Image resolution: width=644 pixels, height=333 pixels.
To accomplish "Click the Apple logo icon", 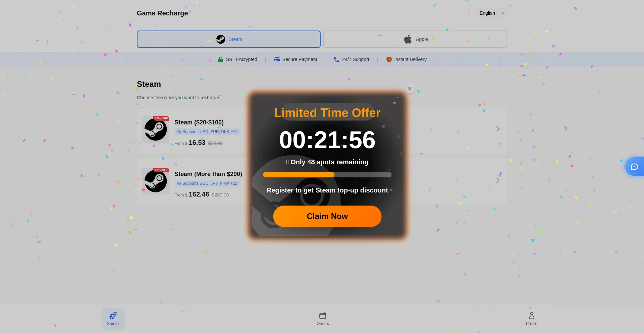I will (x=408, y=39).
